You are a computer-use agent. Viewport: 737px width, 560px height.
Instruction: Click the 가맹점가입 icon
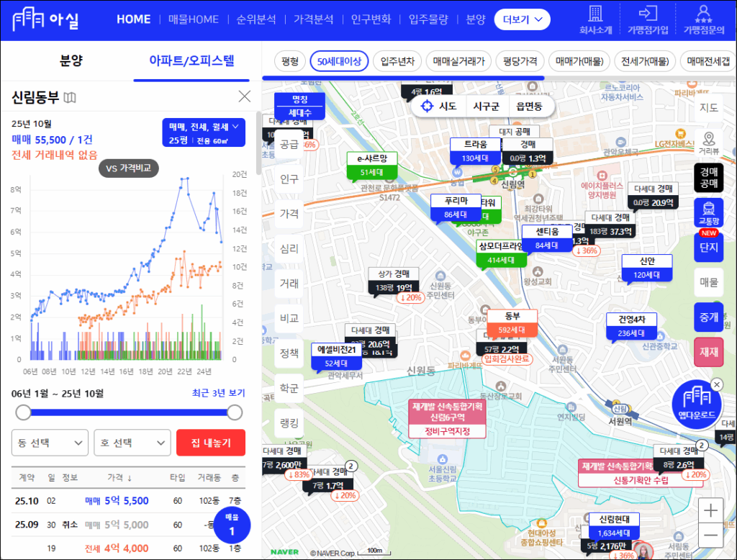(x=648, y=14)
